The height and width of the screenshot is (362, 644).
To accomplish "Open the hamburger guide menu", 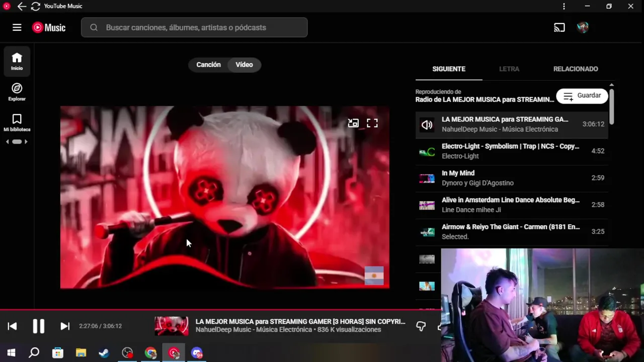I will [17, 28].
